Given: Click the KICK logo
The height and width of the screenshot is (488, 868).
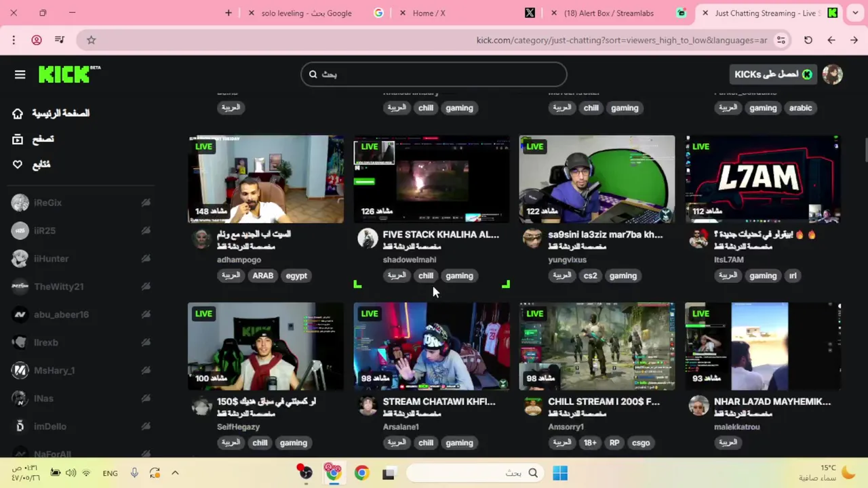Looking at the screenshot, I should pyautogui.click(x=69, y=74).
